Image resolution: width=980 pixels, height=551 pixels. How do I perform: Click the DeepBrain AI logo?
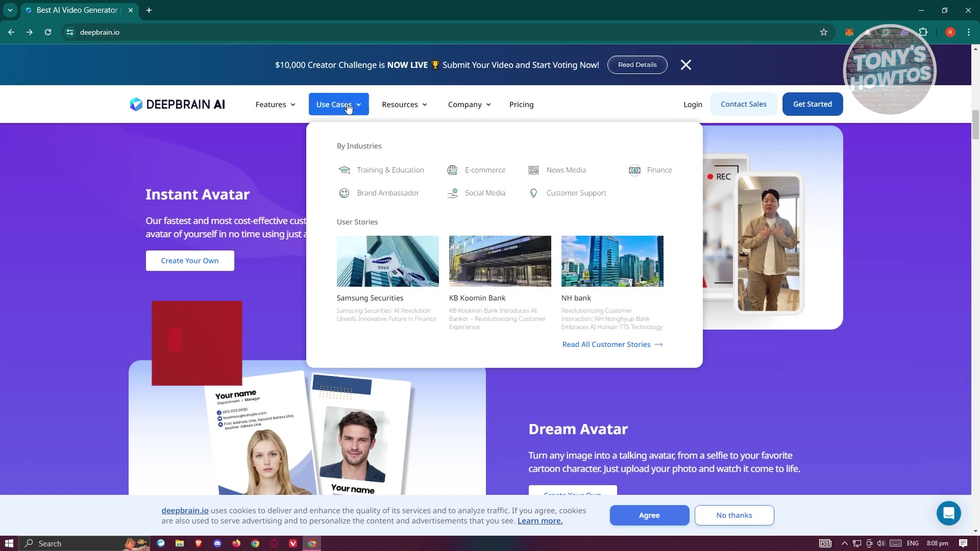177,104
